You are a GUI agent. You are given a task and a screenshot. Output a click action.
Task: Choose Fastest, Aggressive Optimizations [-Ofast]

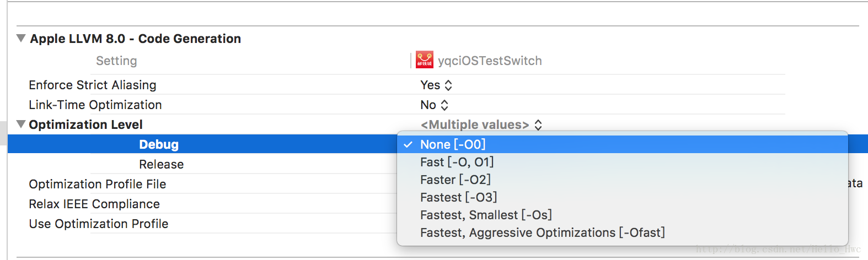tap(542, 232)
